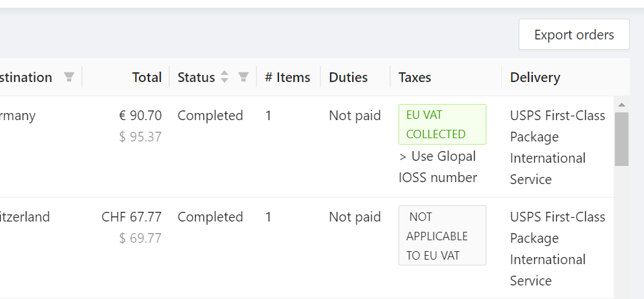Image resolution: width=644 pixels, height=299 pixels.
Task: Click the € 90.70 order total
Action: point(140,116)
